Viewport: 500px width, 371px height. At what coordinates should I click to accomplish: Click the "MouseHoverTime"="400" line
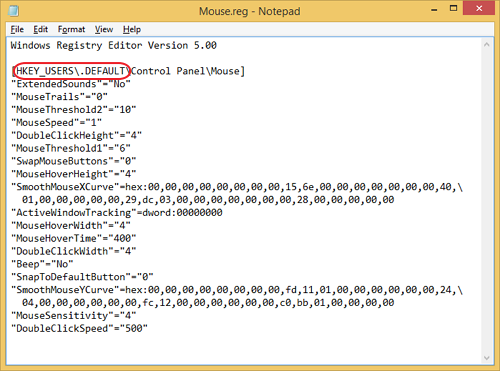click(x=74, y=238)
